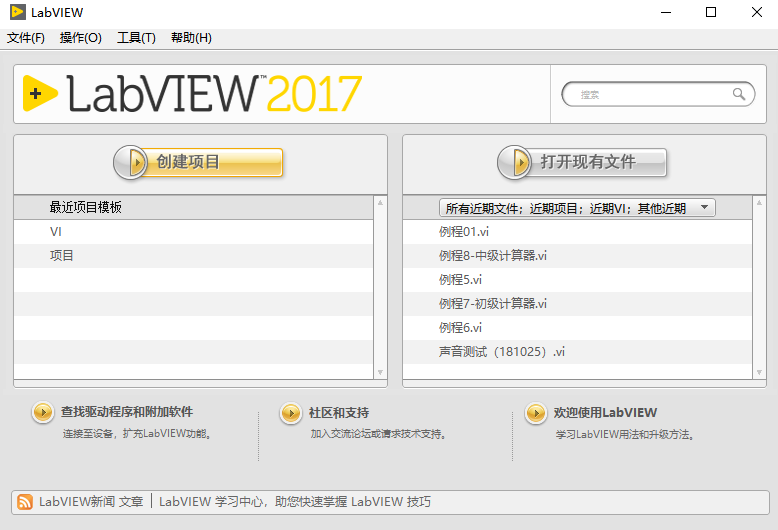Open the 查找驱动程序和附加软件 link
The width and height of the screenshot is (778, 530).
point(127,412)
